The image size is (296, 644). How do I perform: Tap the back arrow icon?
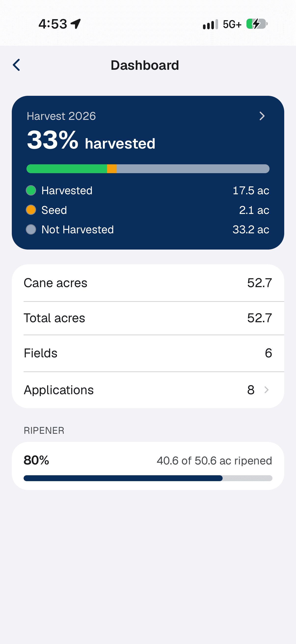16,65
